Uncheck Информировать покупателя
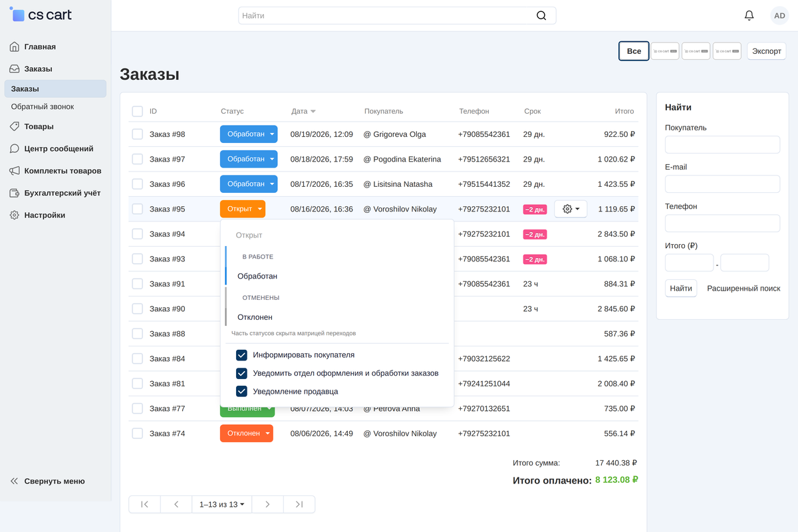This screenshot has height=532, width=798. [242, 355]
